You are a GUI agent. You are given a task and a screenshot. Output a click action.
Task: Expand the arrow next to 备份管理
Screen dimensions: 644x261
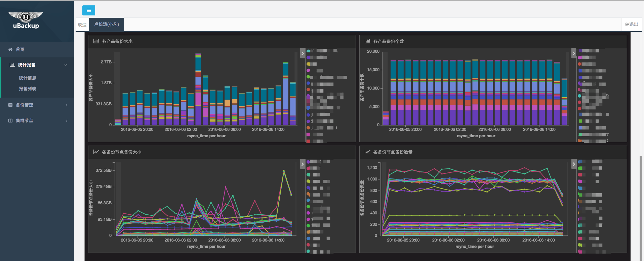click(66, 105)
